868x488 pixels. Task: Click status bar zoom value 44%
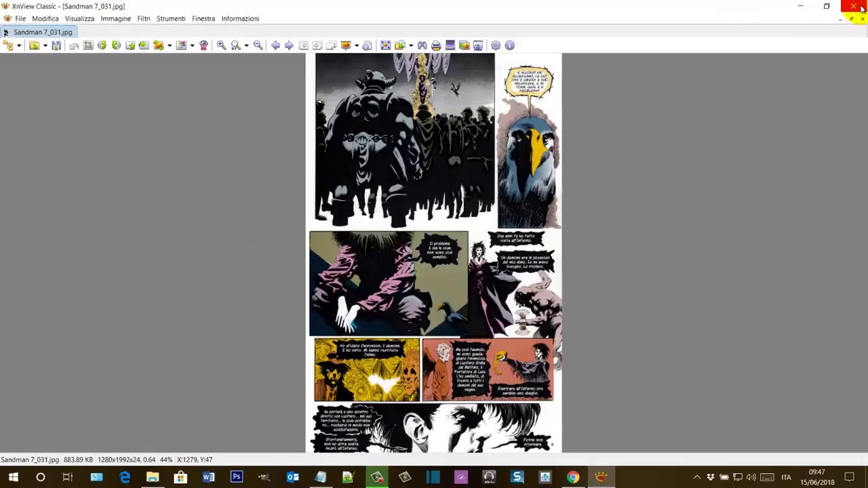166,460
